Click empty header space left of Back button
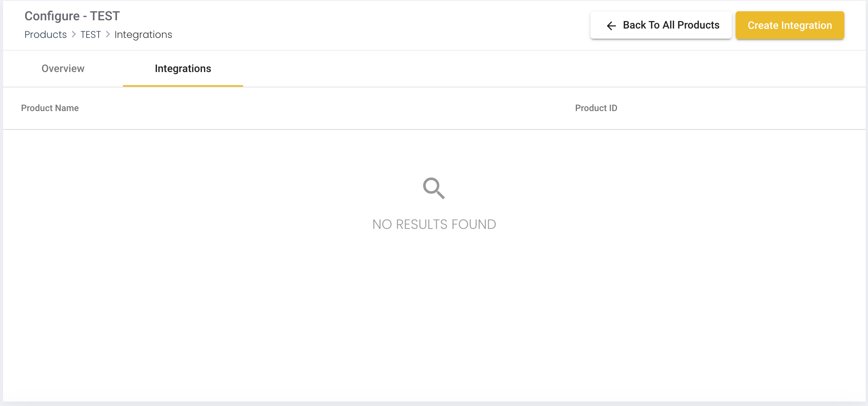Viewport: 868px width, 406px height. click(x=375, y=25)
